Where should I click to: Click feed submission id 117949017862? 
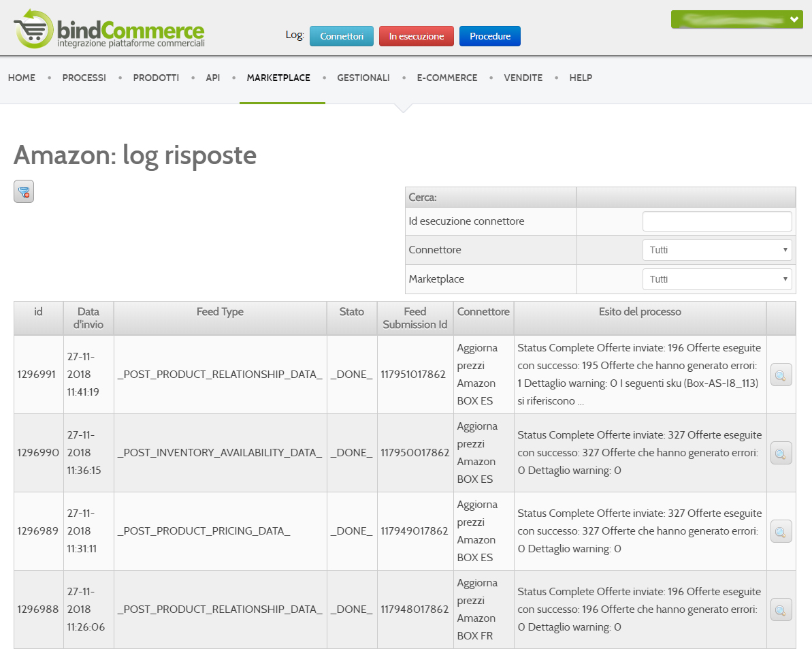[x=415, y=531]
